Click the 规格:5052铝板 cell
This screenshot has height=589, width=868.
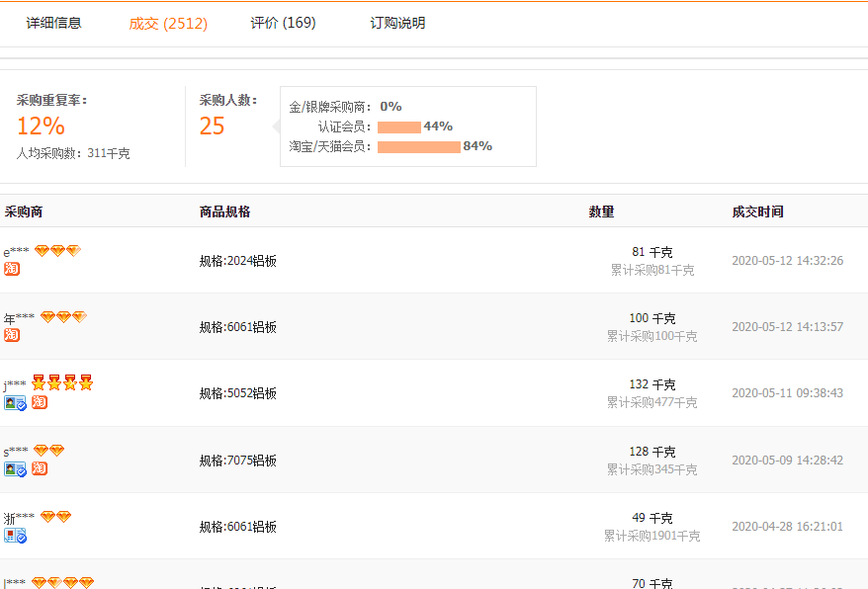coord(237,393)
